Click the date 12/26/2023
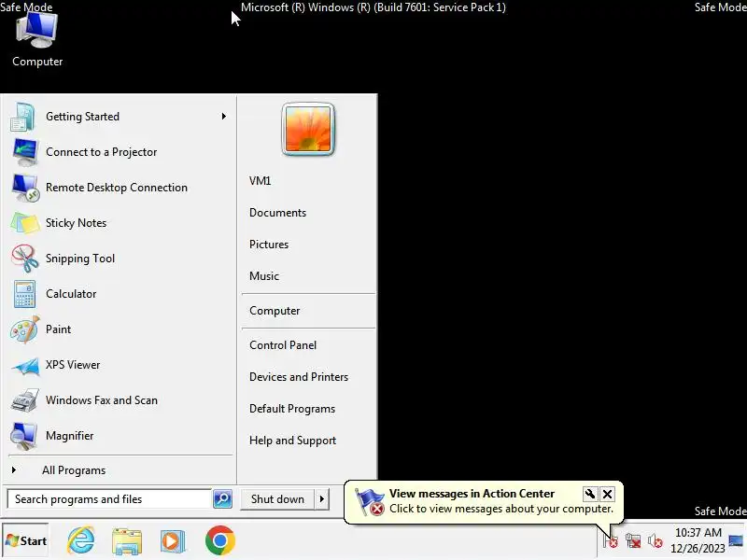The width and height of the screenshot is (747, 560). point(698,549)
